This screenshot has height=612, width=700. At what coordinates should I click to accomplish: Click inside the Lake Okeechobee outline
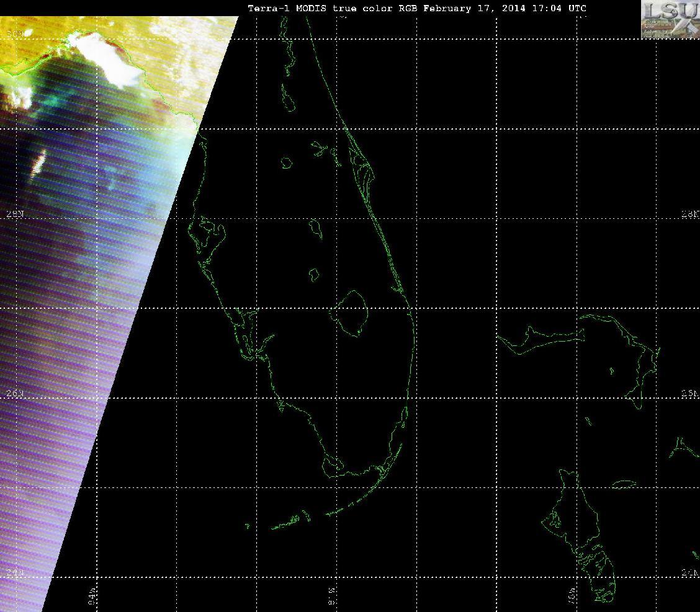351,313
